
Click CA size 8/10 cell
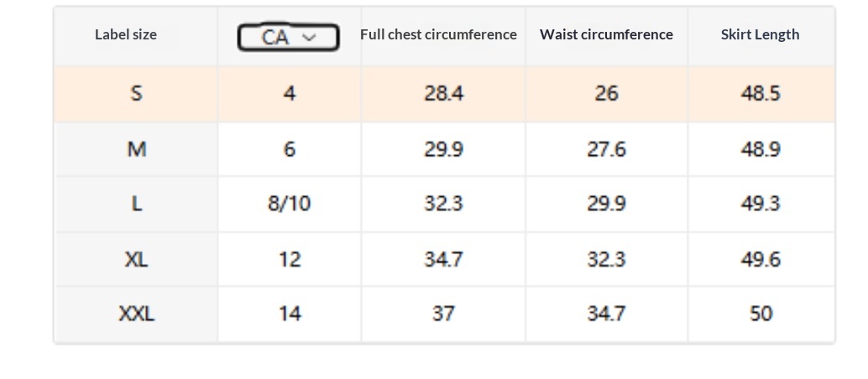coord(289,204)
